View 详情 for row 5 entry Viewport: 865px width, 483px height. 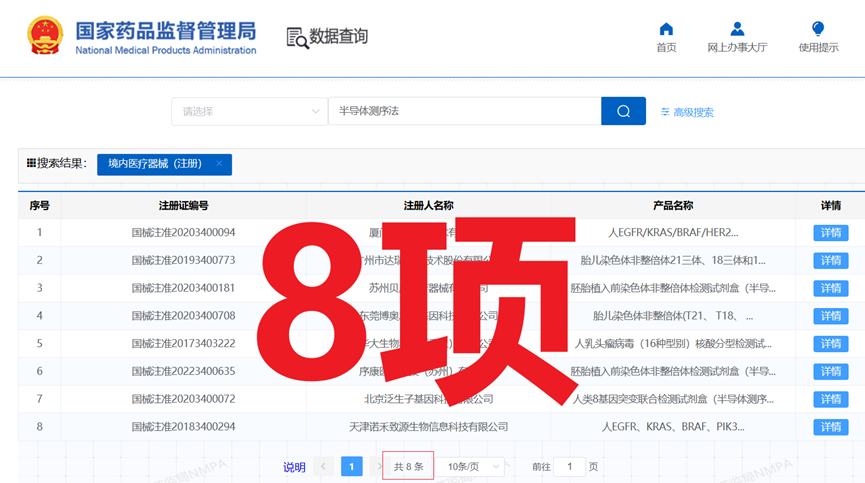pyautogui.click(x=830, y=344)
